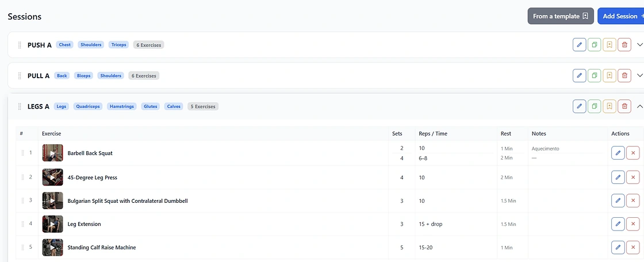Save PUSH A session as template
The width and height of the screenshot is (644, 262).
[609, 45]
